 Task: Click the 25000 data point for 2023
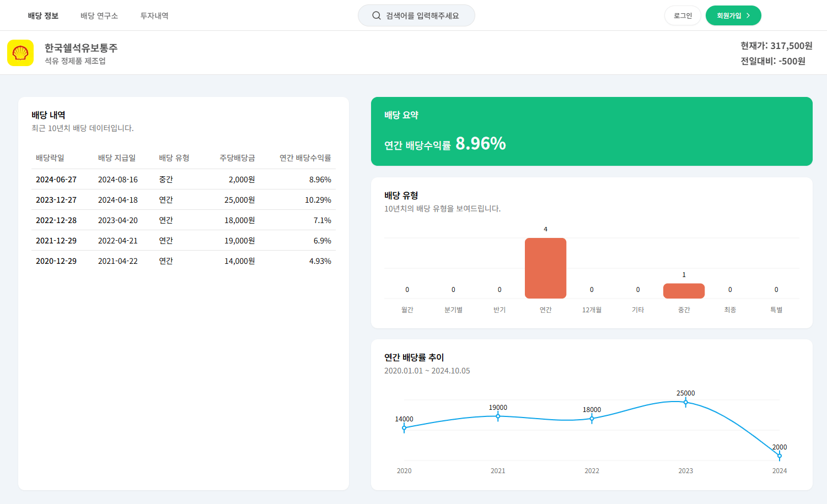tap(686, 402)
